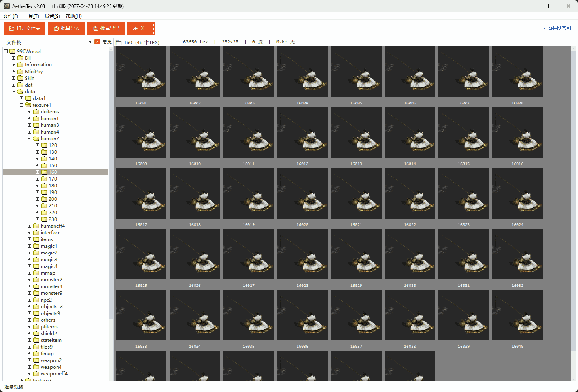
Task: Open the 云海共创官网 link
Action: (557, 28)
